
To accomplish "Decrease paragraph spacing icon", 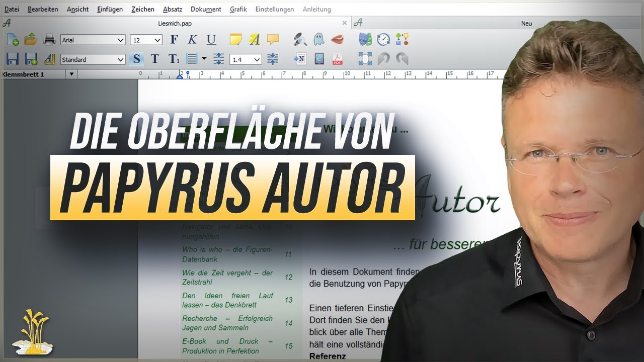I will coord(273,59).
